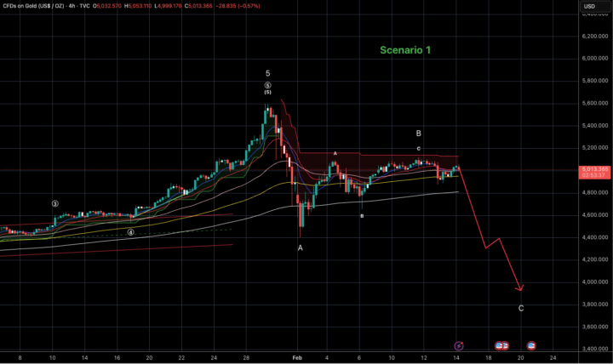The image size is (613, 364).
Task: Click the 4h interval in the chart legend
Action: coord(72,6)
